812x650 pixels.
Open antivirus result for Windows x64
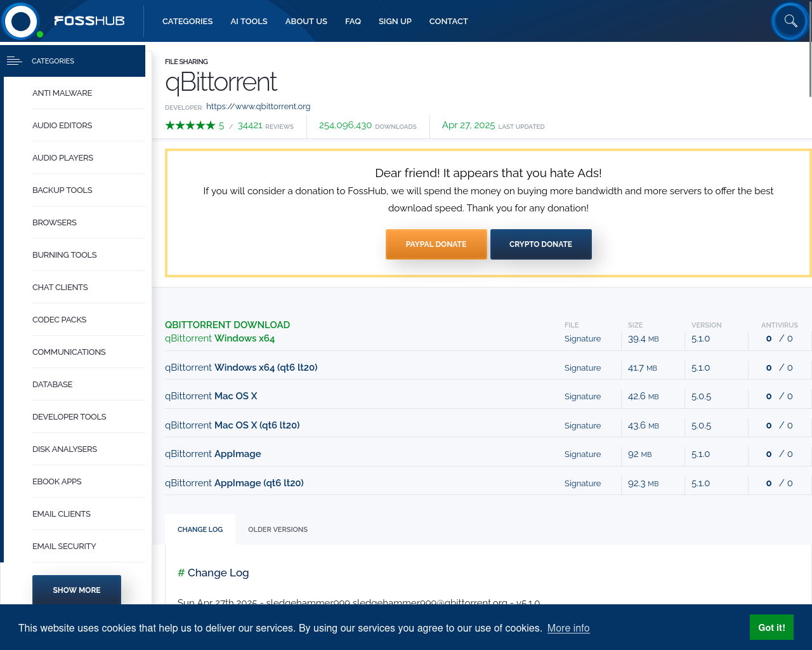pyautogui.click(x=780, y=338)
